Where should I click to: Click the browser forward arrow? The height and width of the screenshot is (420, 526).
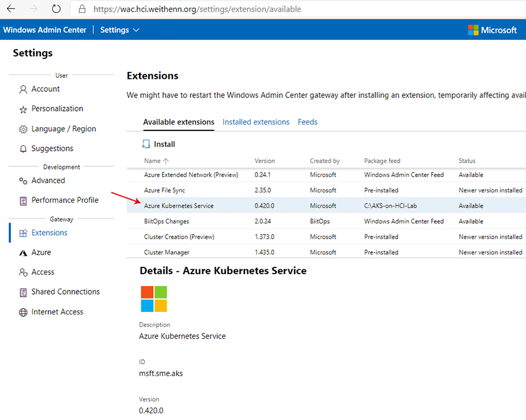[33, 9]
